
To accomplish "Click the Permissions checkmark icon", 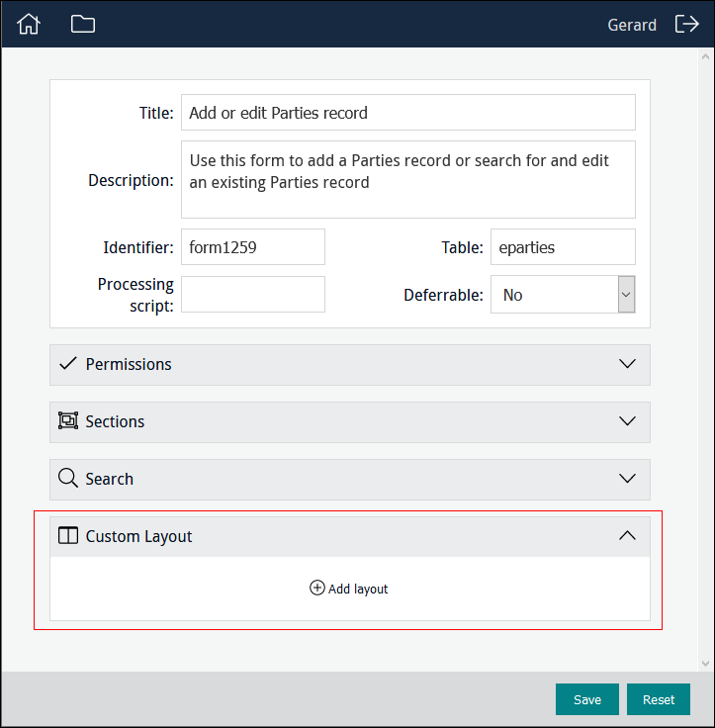I will 67,364.
